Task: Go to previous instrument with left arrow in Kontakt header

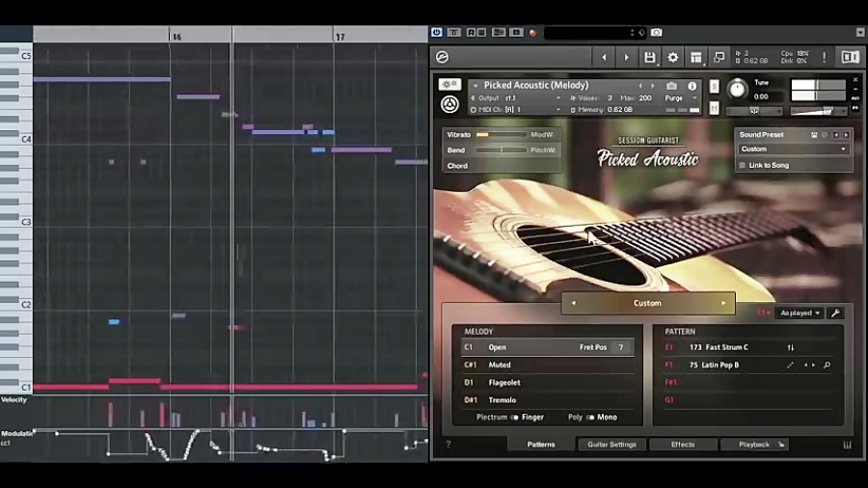Action: 604,57
